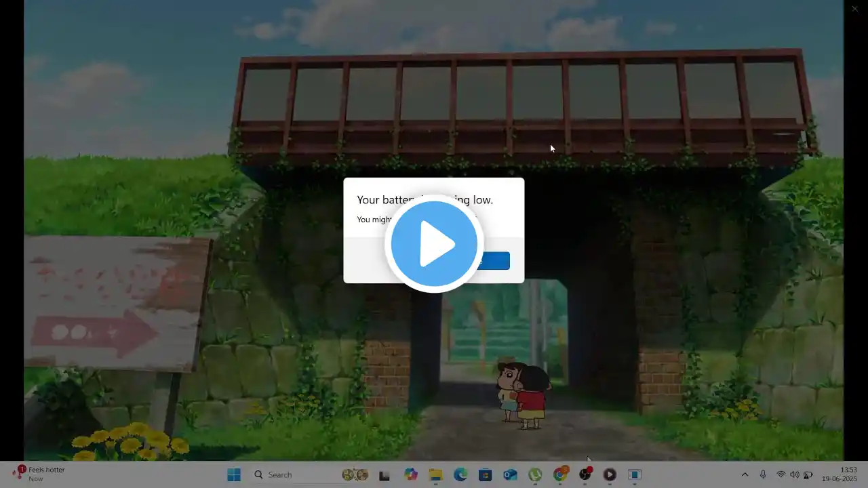
Task: Open the clock showing 13:53
Action: point(840,474)
